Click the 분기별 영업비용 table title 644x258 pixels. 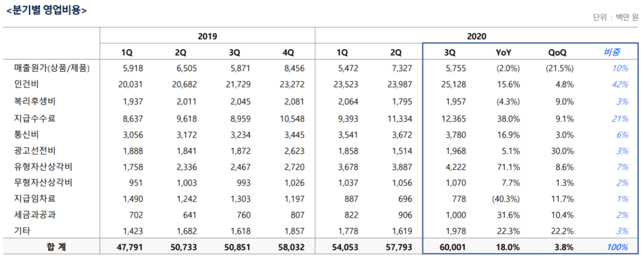pos(46,10)
